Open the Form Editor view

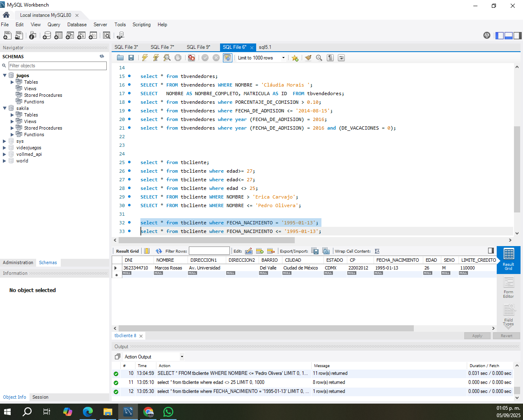509,287
